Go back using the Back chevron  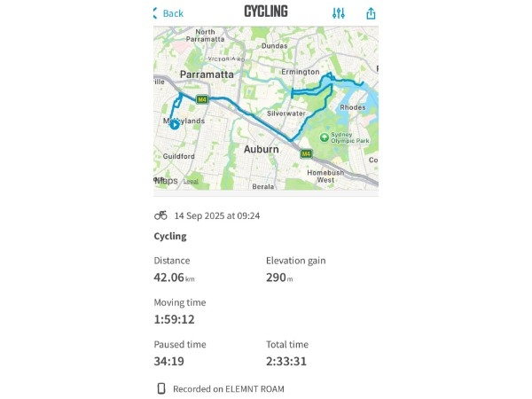[x=155, y=13]
